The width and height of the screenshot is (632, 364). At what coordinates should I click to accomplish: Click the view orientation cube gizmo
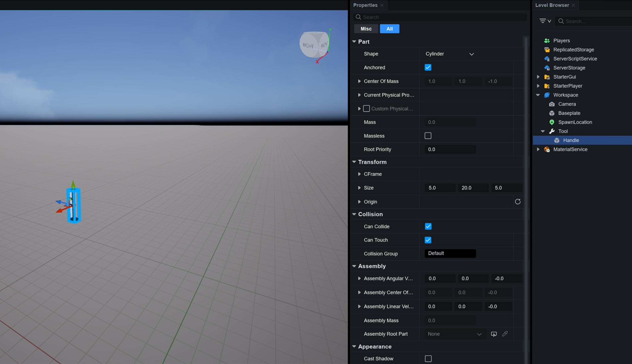[314, 45]
